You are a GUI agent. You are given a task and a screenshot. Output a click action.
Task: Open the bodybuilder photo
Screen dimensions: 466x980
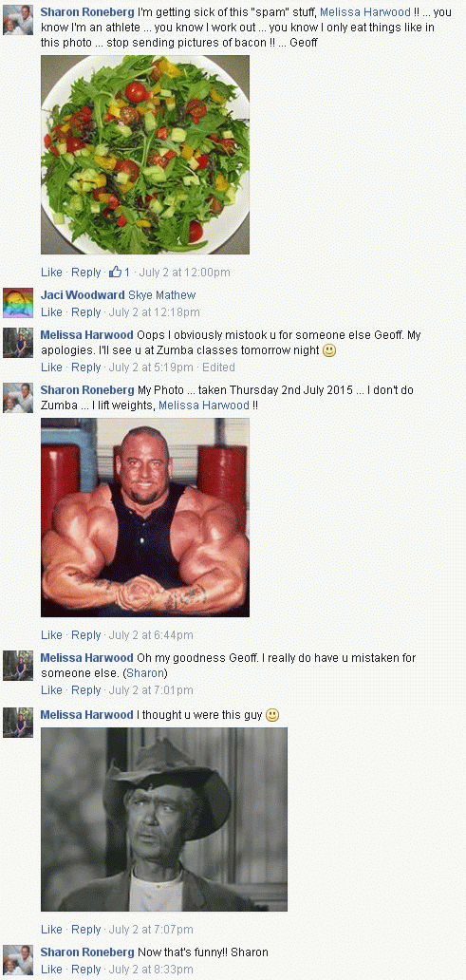[145, 518]
